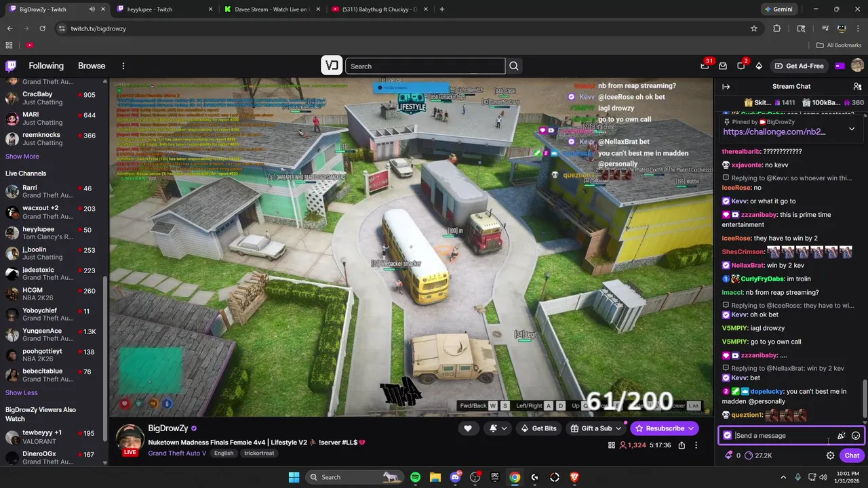Open Brave browser from taskbar
Viewport: 868px width, 488px height.
point(575,477)
